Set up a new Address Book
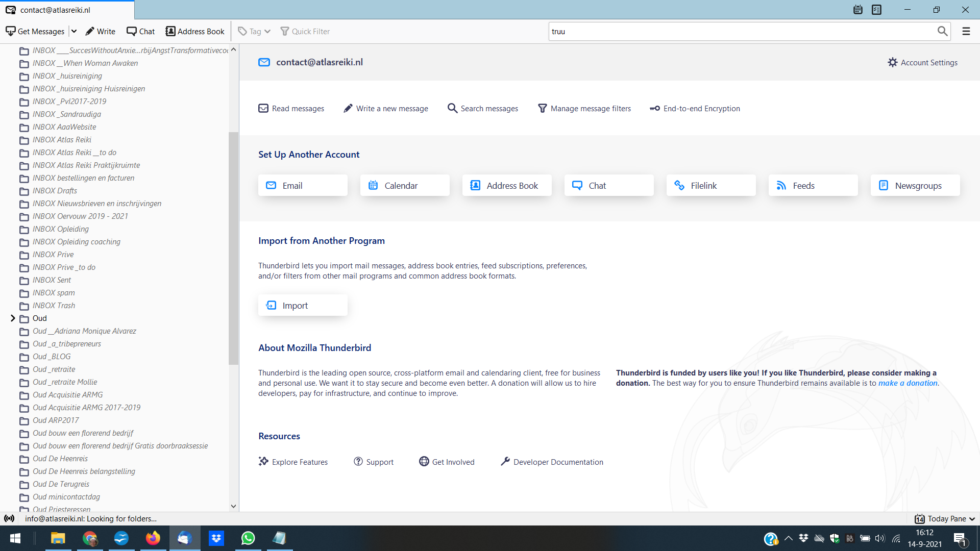 click(507, 185)
